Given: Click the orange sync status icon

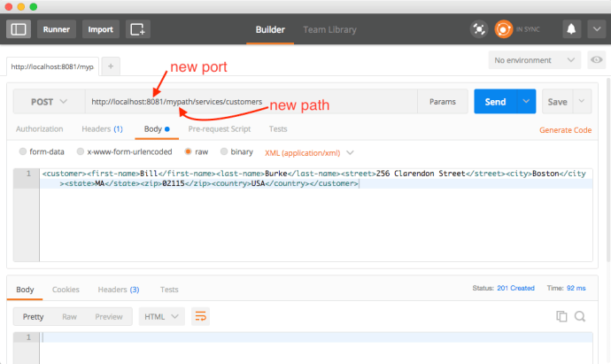Looking at the screenshot, I should coord(504,29).
